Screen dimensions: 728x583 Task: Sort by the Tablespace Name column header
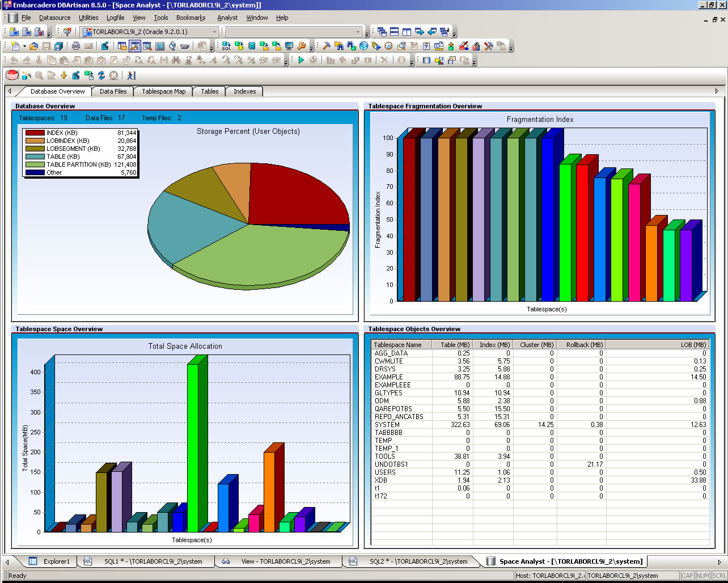point(402,345)
